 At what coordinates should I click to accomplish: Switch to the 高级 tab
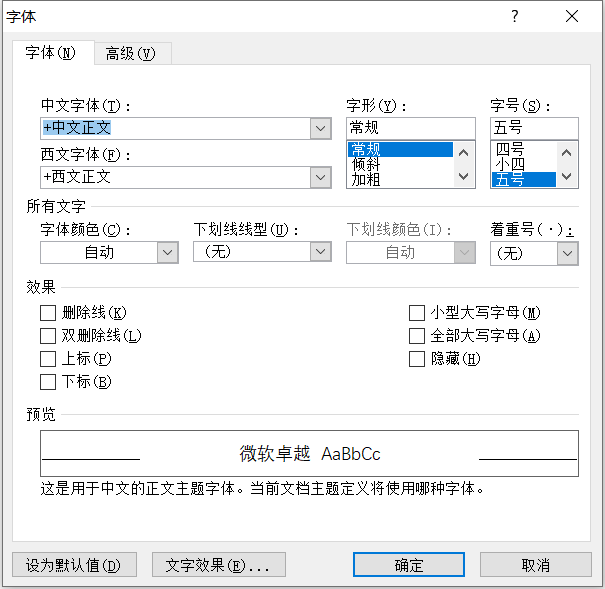click(x=131, y=54)
